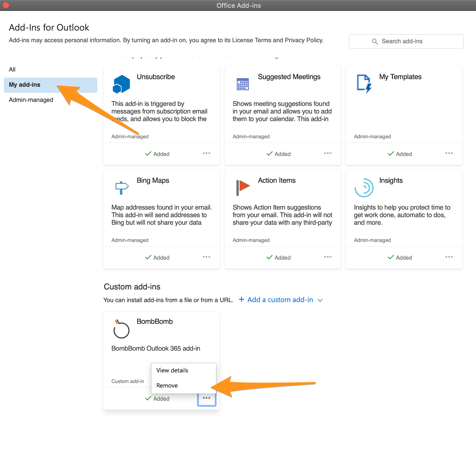Viewport: 476px width, 451px height.
Task: Expand the Add a custom add-in chevron
Action: click(x=320, y=300)
